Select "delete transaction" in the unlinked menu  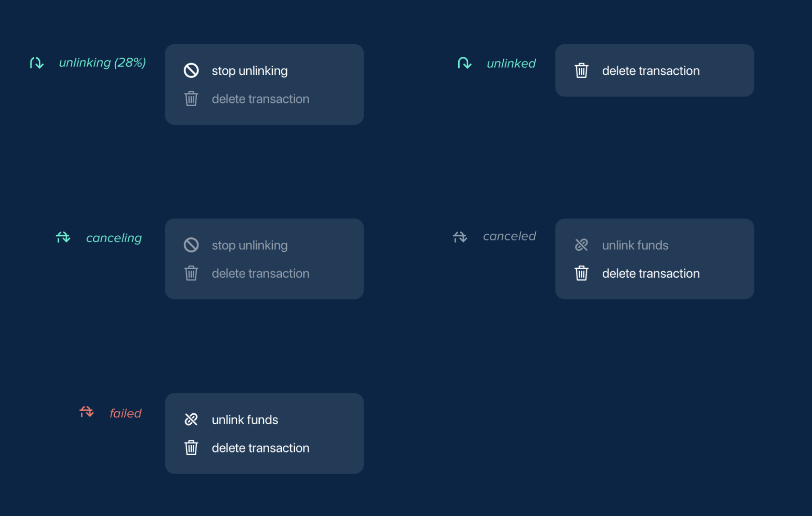click(x=650, y=71)
